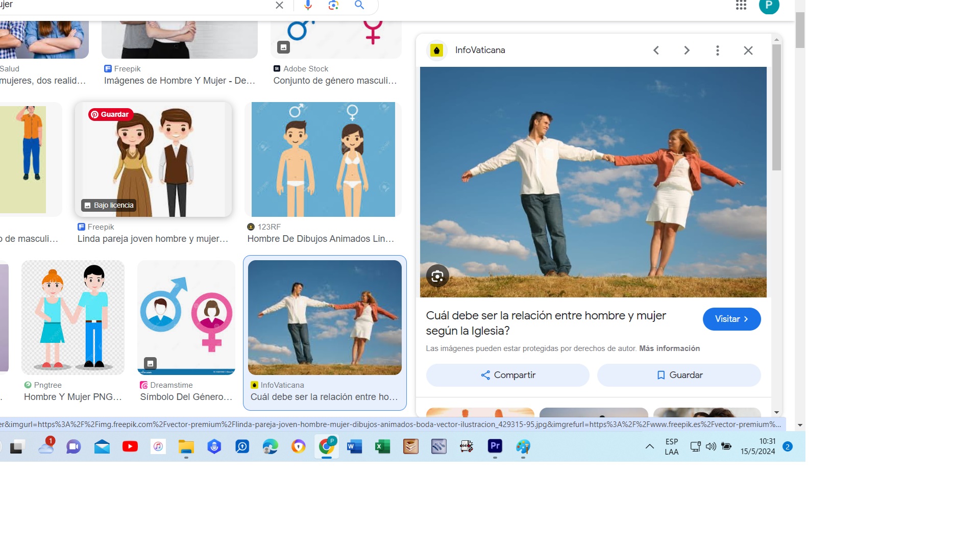Go to next image with right chevron
This screenshot has width=980, height=551.
click(x=687, y=51)
